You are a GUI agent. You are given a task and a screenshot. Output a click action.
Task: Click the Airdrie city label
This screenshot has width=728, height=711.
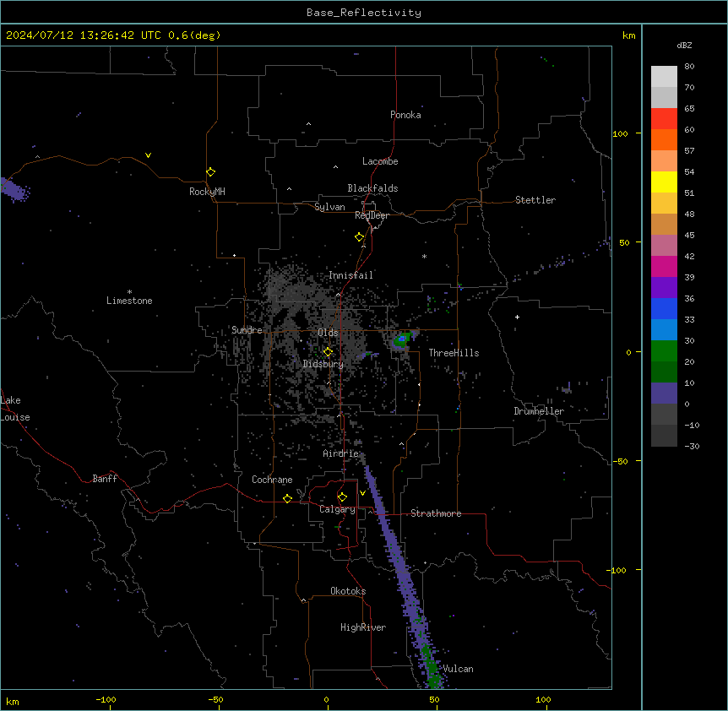point(341,453)
